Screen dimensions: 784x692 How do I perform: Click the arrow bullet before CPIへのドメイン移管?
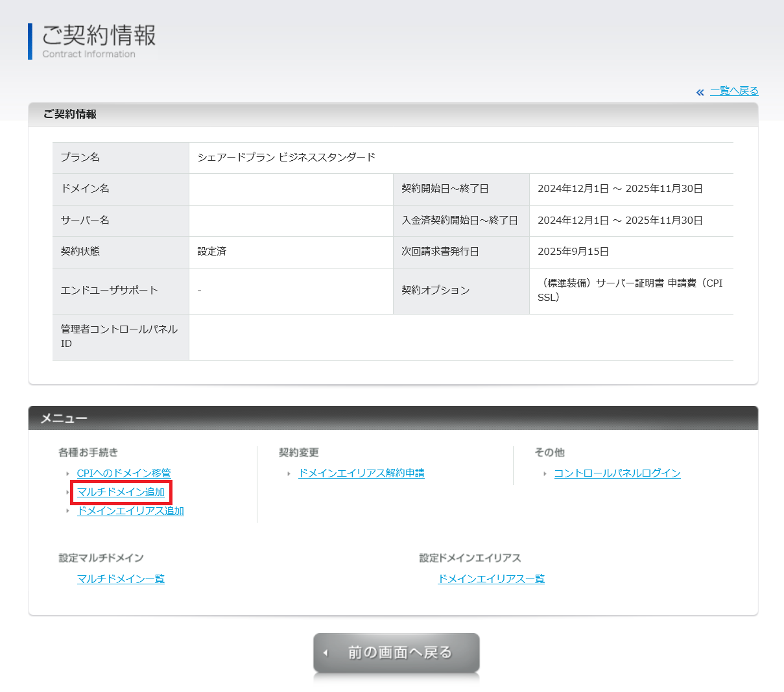[67, 474]
